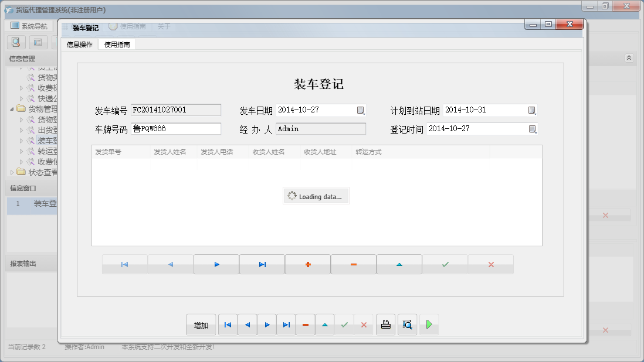Jump to first record in the bottom toolbar
Viewport: 644px width, 362px height.
[228, 325]
